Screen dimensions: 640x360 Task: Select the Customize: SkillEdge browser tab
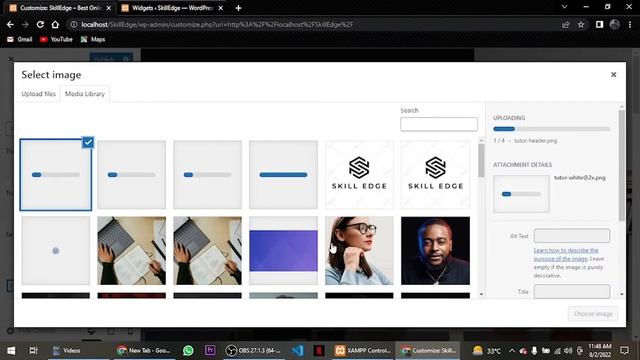tap(60, 8)
